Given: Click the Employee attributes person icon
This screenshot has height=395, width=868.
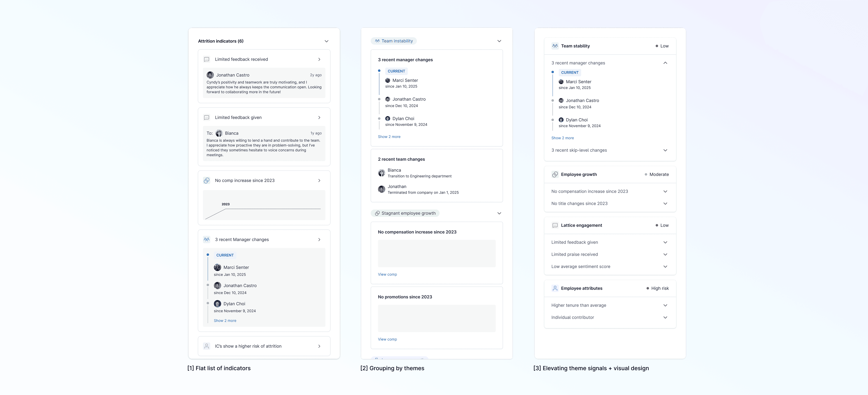Looking at the screenshot, I should (x=555, y=288).
